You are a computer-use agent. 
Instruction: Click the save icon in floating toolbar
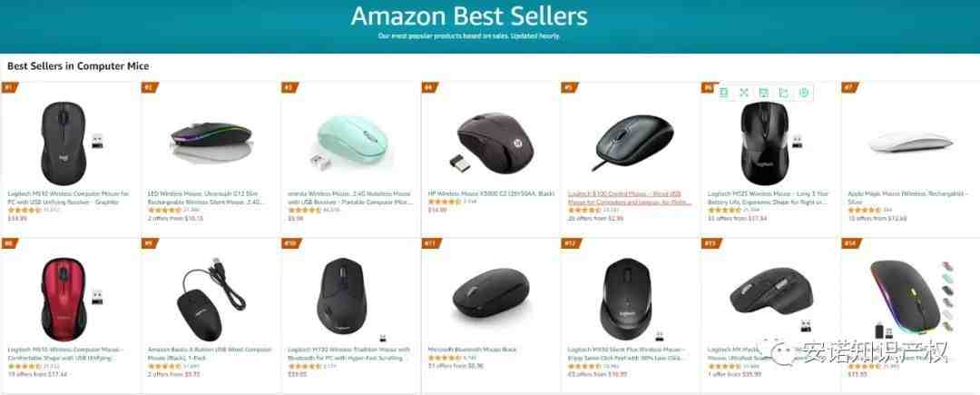tap(764, 93)
